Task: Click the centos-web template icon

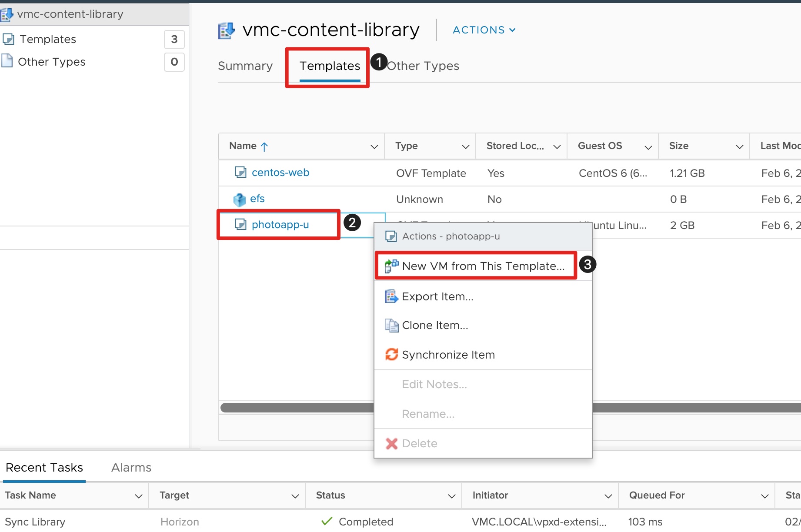Action: [240, 173]
